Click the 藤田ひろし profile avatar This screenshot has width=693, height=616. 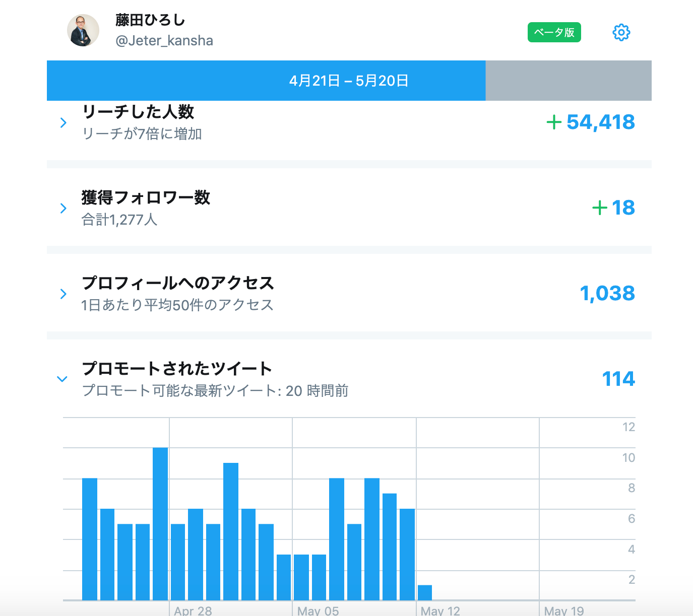83,30
